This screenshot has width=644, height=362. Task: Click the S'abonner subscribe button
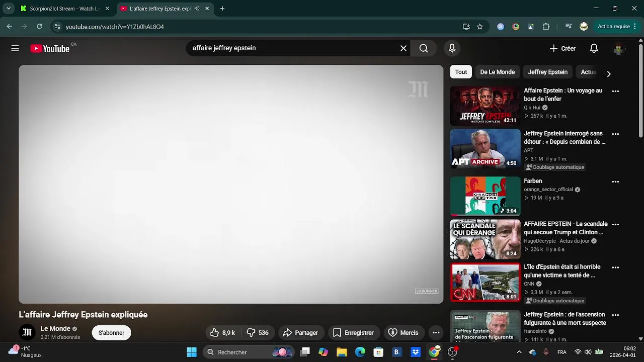(x=111, y=333)
